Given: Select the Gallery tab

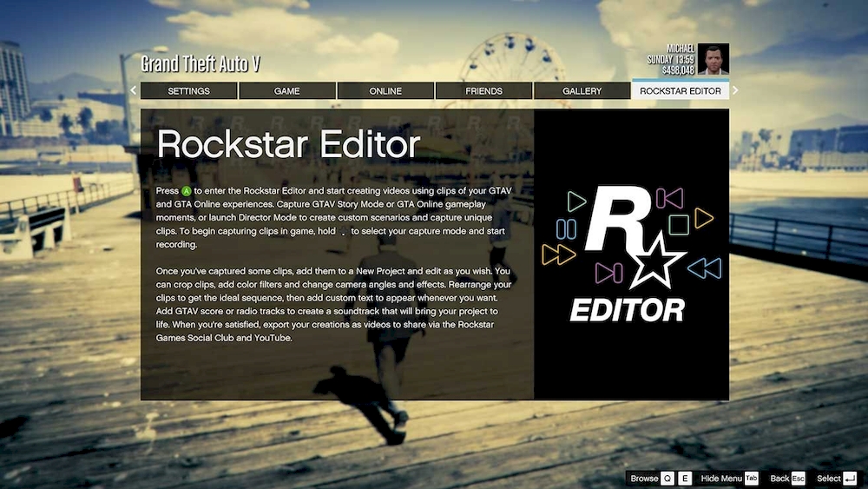Looking at the screenshot, I should [582, 91].
